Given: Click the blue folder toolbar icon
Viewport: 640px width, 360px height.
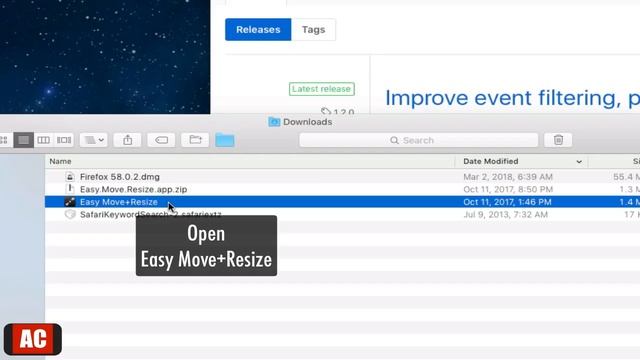Looking at the screenshot, I should [225, 140].
